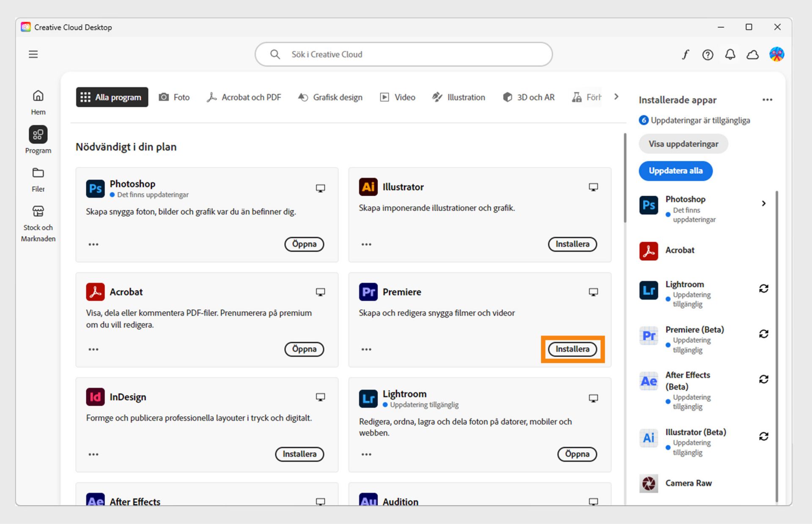The width and height of the screenshot is (812, 524).
Task: Click Uppdateringar är tillgängliga notice
Action: click(694, 120)
